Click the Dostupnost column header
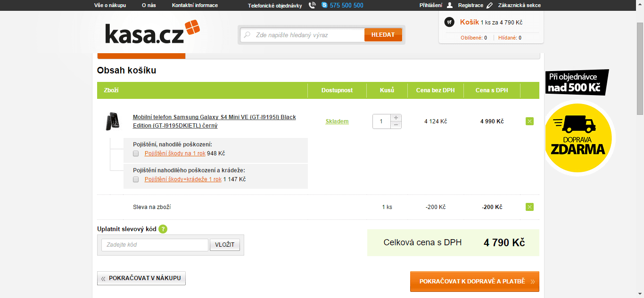 tap(337, 90)
